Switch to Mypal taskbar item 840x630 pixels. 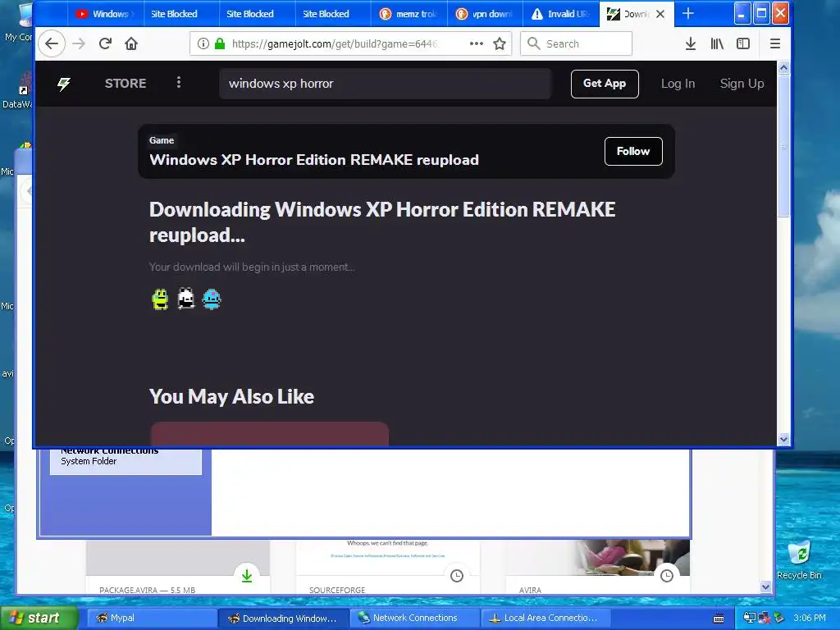[x=151, y=618]
